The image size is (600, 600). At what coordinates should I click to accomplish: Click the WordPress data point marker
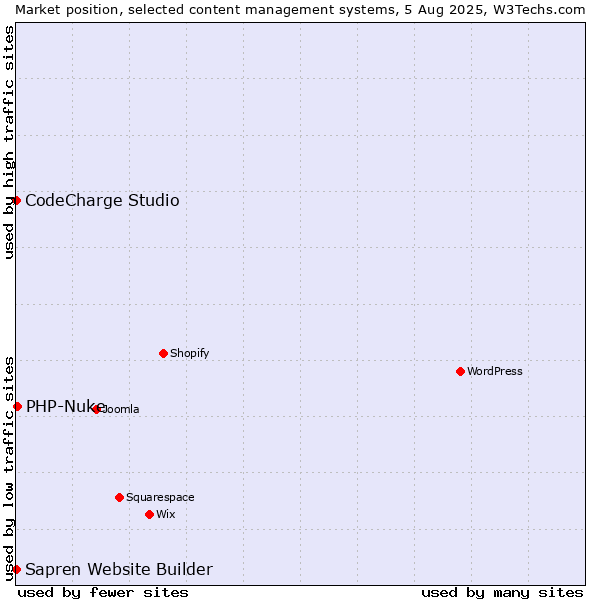(x=460, y=371)
